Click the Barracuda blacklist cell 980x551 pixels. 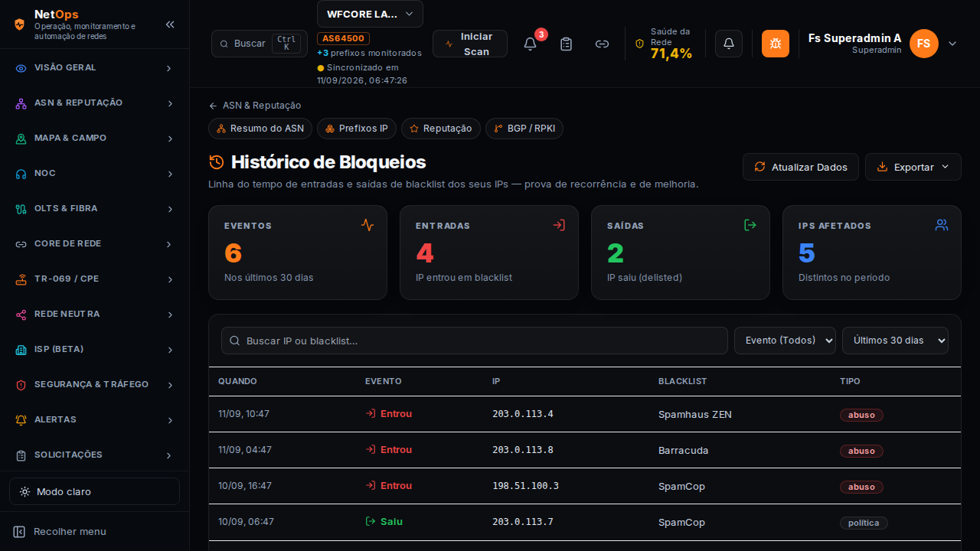(684, 451)
